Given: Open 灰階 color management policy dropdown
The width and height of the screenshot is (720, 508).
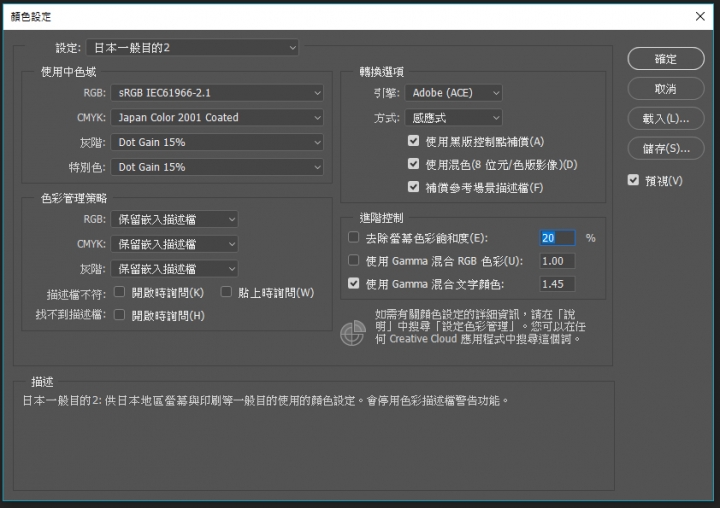Looking at the screenshot, I should click(x=174, y=269).
